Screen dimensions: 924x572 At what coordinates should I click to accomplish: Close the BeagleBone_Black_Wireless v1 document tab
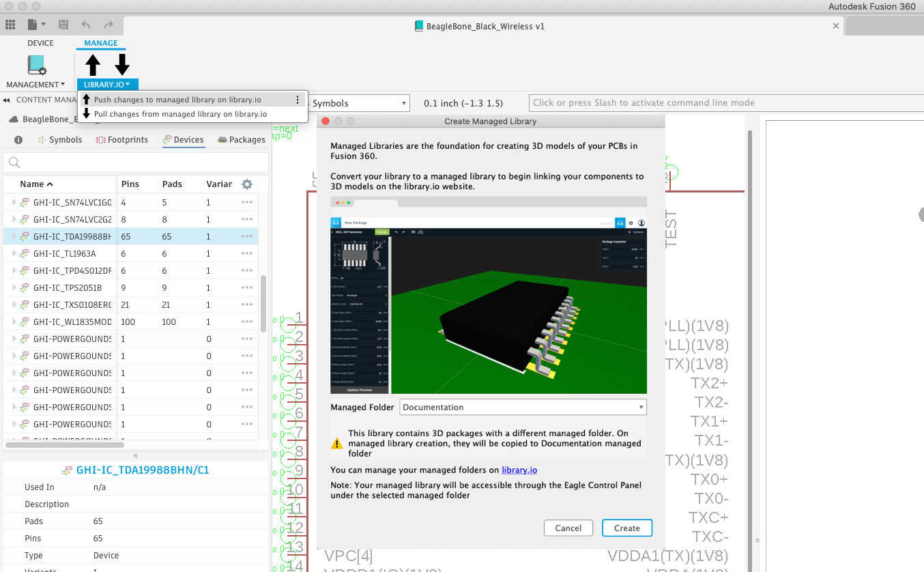coord(836,26)
